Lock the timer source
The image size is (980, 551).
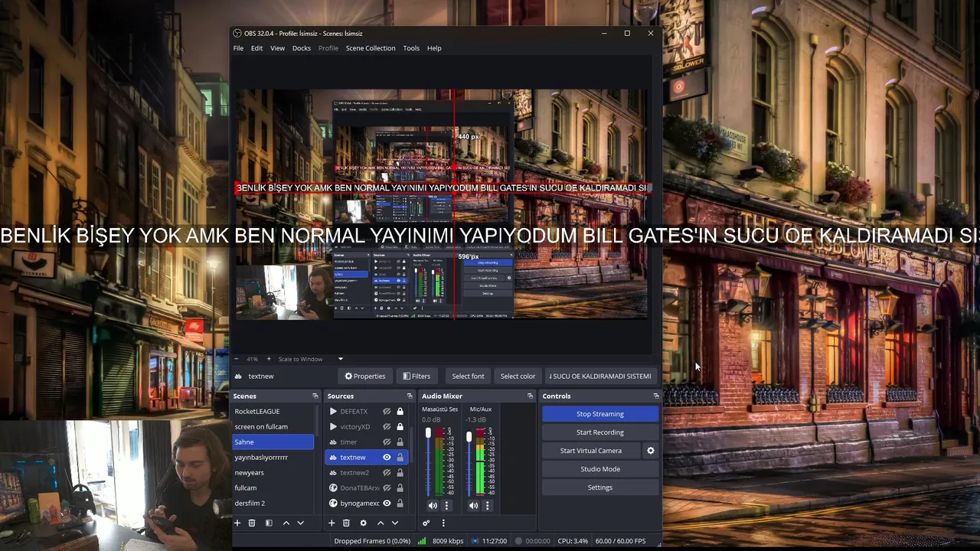coord(400,442)
